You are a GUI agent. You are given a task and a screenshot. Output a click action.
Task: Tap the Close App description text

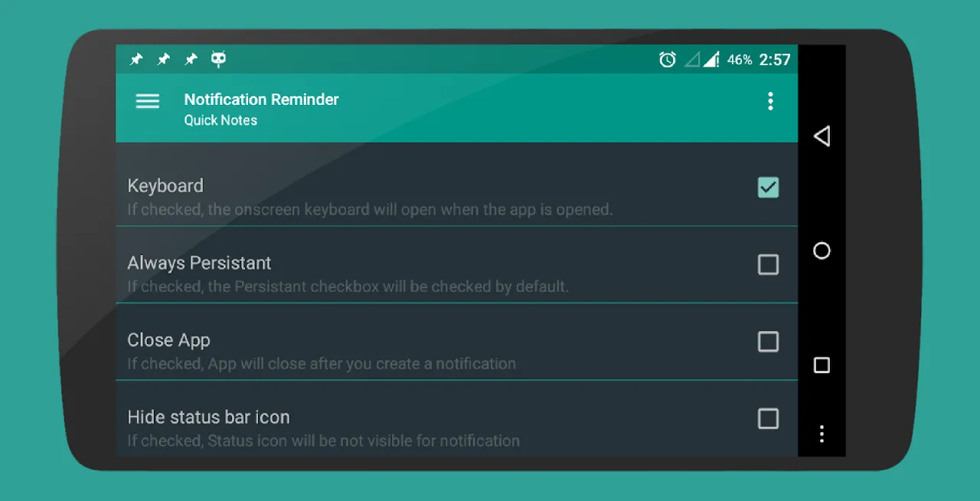point(322,364)
